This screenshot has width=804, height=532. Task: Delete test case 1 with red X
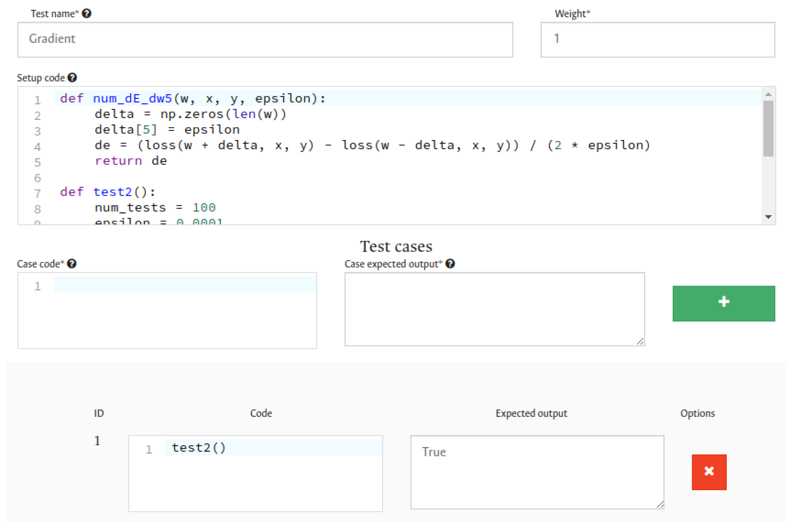coord(709,472)
